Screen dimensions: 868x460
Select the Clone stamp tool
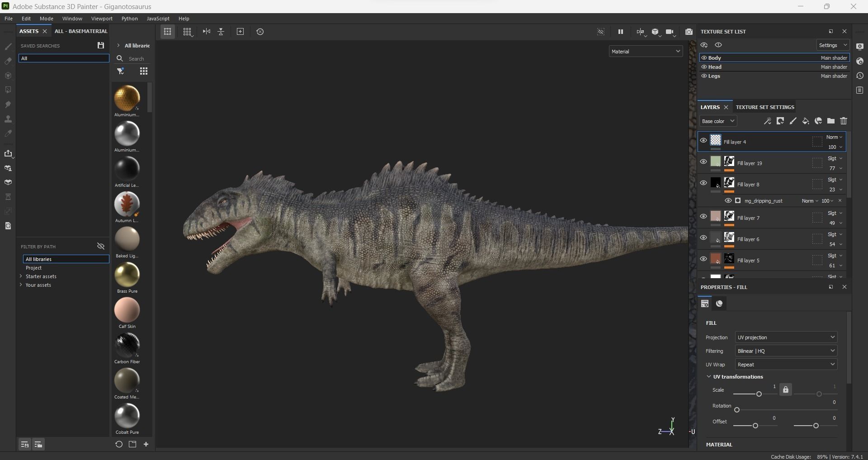click(8, 119)
